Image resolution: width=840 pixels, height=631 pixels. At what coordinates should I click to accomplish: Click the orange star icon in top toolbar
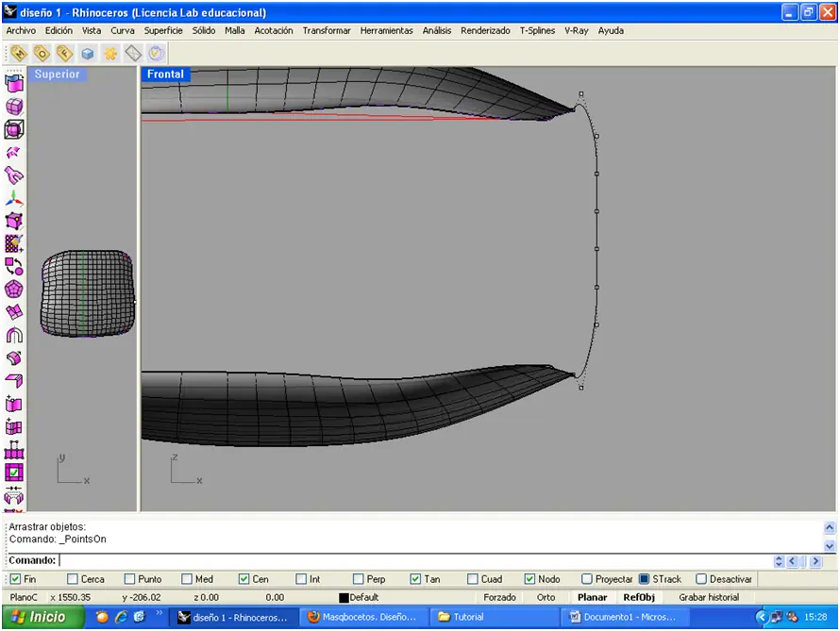pyautogui.click(x=110, y=53)
